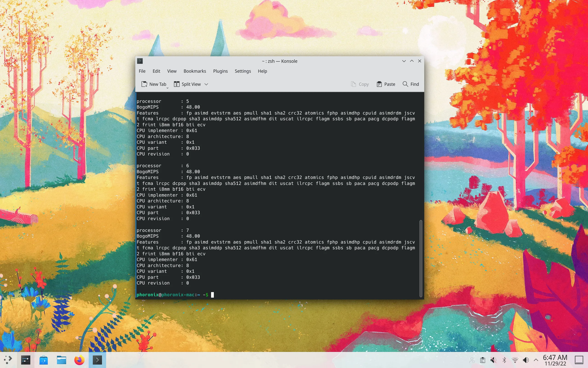This screenshot has width=588, height=368.
Task: Open the Plugins menu
Action: pos(220,71)
